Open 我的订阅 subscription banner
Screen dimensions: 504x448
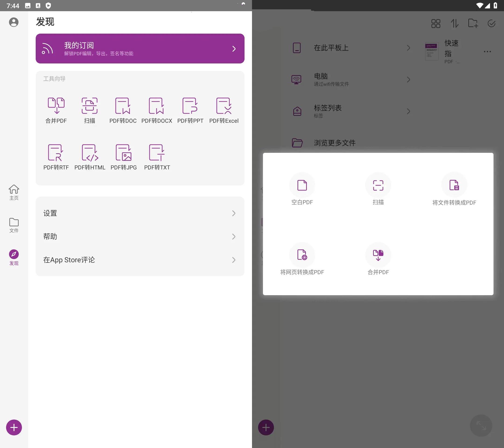[x=140, y=48]
